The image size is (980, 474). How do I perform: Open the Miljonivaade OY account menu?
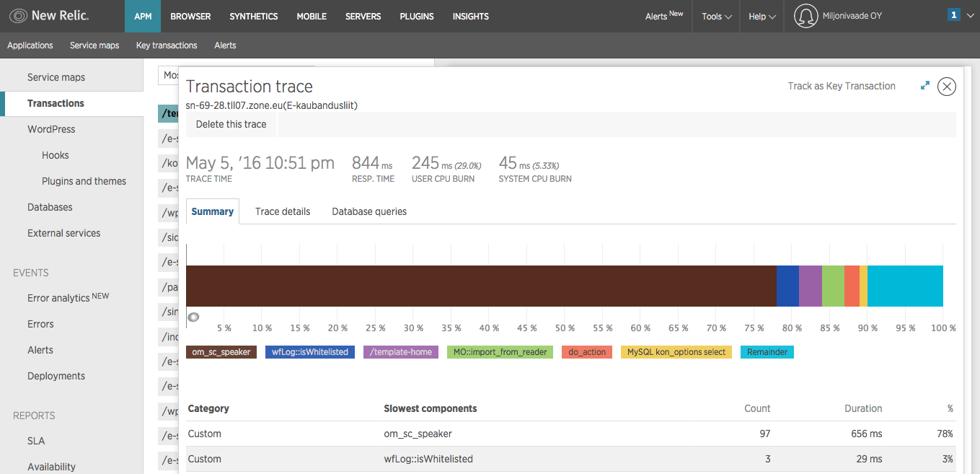[852, 16]
